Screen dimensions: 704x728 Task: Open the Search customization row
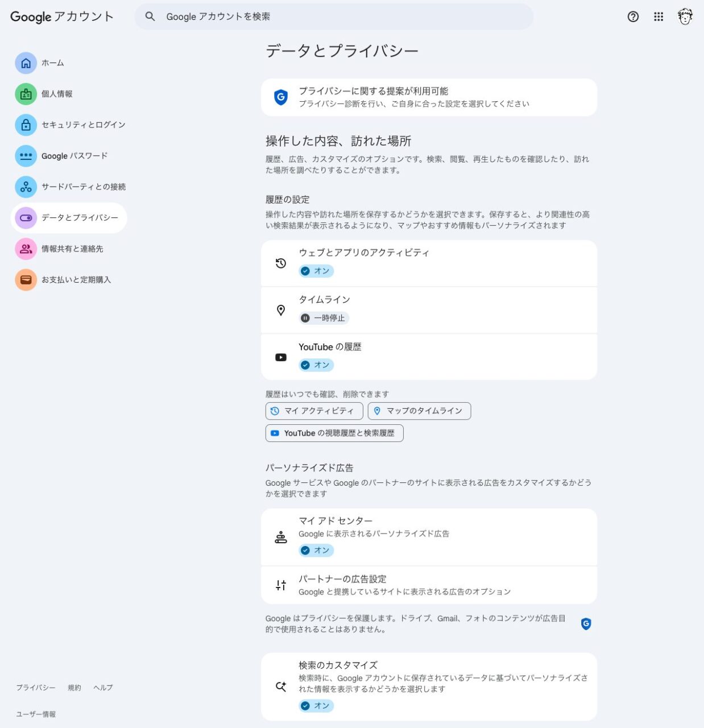point(429,686)
